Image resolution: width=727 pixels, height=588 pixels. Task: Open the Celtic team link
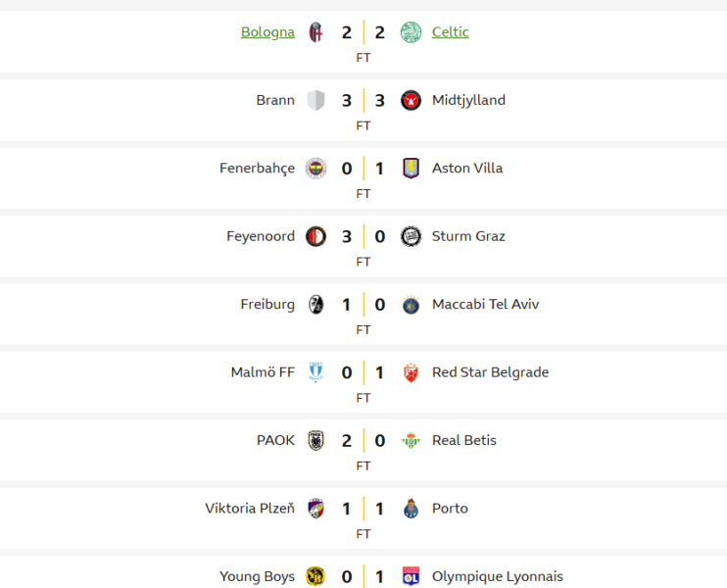(x=450, y=32)
